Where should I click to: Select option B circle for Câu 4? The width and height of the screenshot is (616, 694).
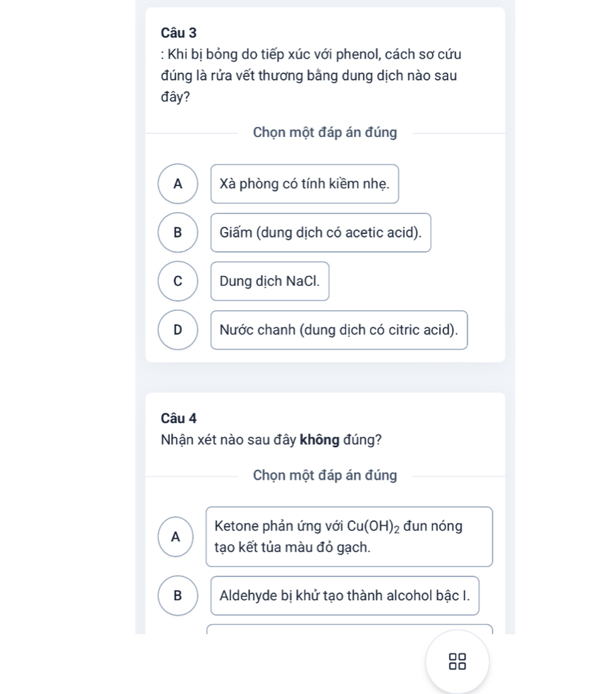(178, 595)
